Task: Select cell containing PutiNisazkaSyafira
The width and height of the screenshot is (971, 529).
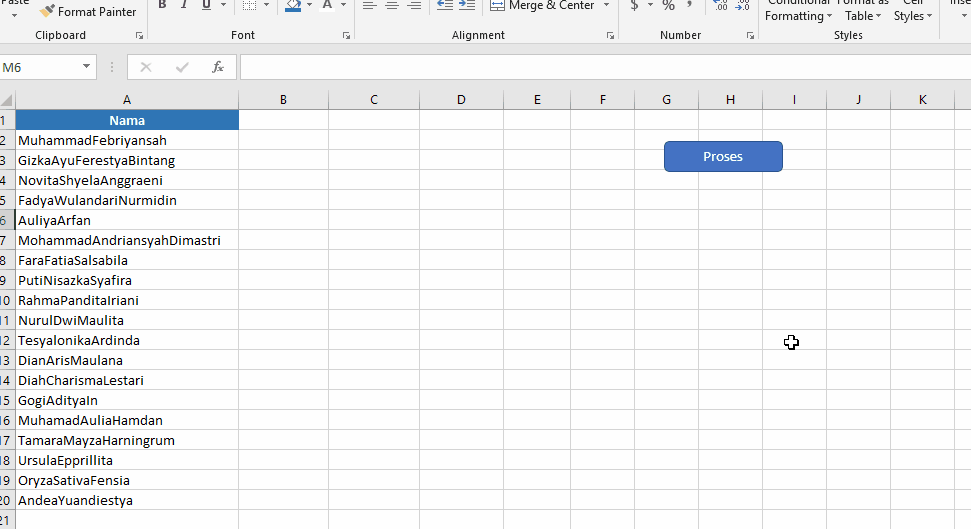Action: [127, 280]
